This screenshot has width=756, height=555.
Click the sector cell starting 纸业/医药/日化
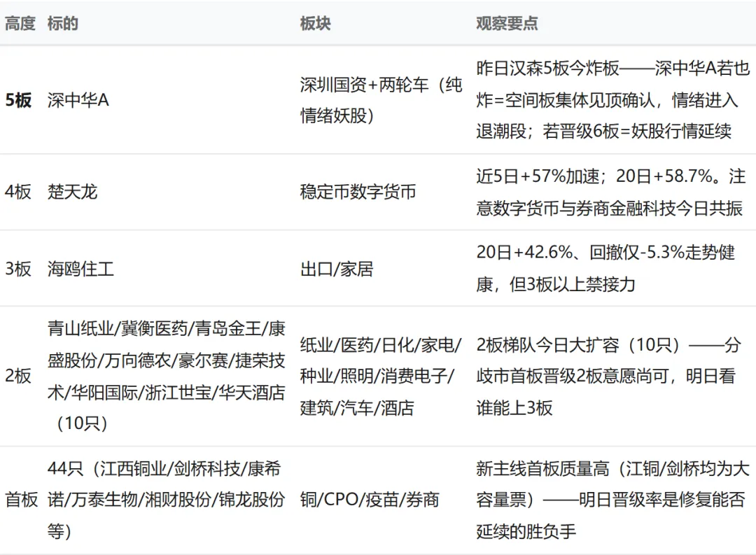(381, 376)
